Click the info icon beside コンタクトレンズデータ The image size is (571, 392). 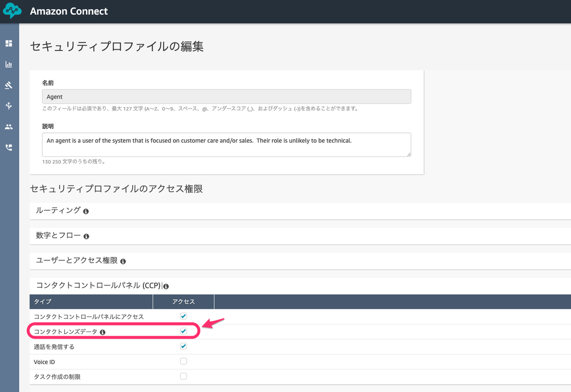(103, 332)
